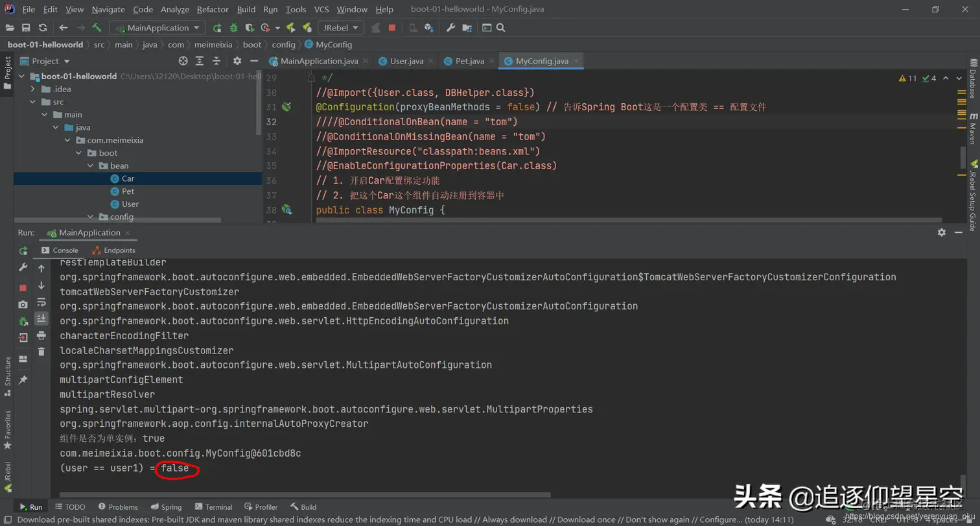Open the Navigate menu
This screenshot has height=526, width=980.
(x=108, y=9)
